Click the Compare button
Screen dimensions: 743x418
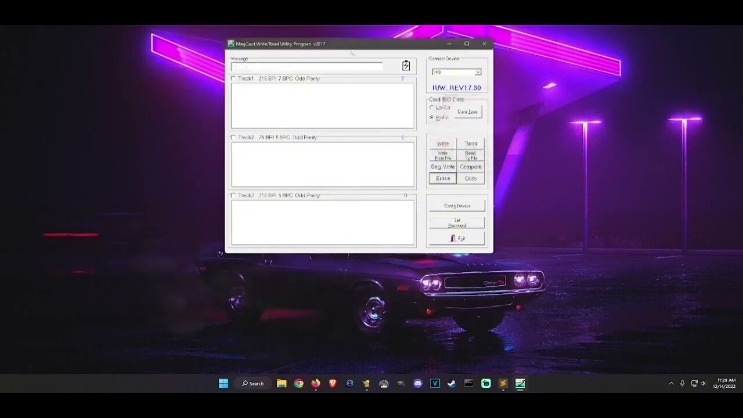[471, 167]
